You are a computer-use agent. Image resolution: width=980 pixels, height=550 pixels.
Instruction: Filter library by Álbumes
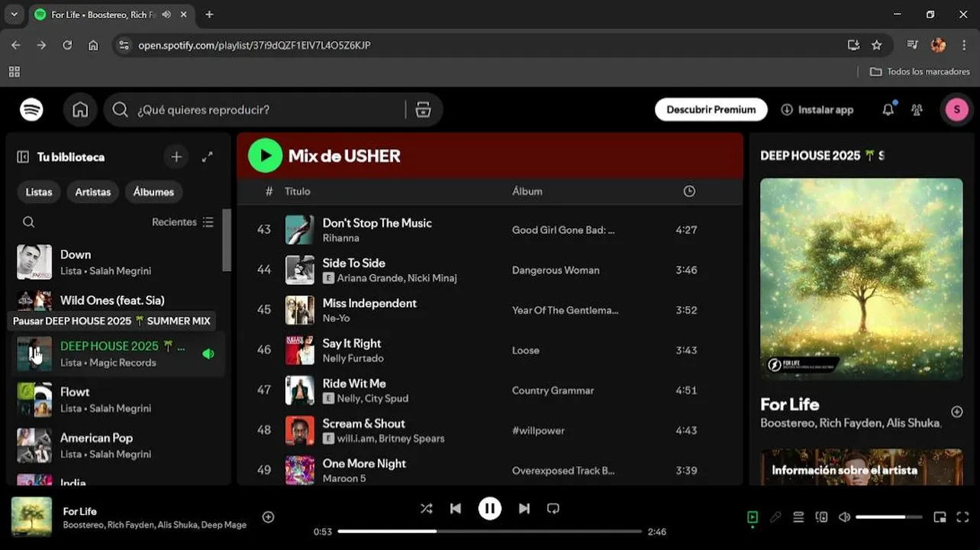153,192
